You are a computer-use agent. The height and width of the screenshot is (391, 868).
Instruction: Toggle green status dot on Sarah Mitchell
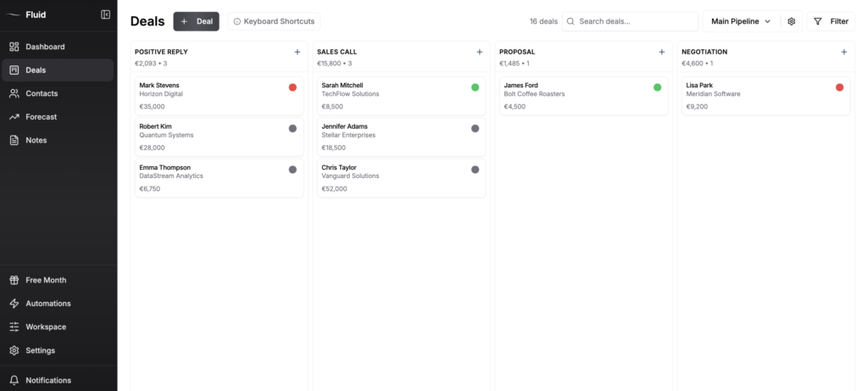475,87
